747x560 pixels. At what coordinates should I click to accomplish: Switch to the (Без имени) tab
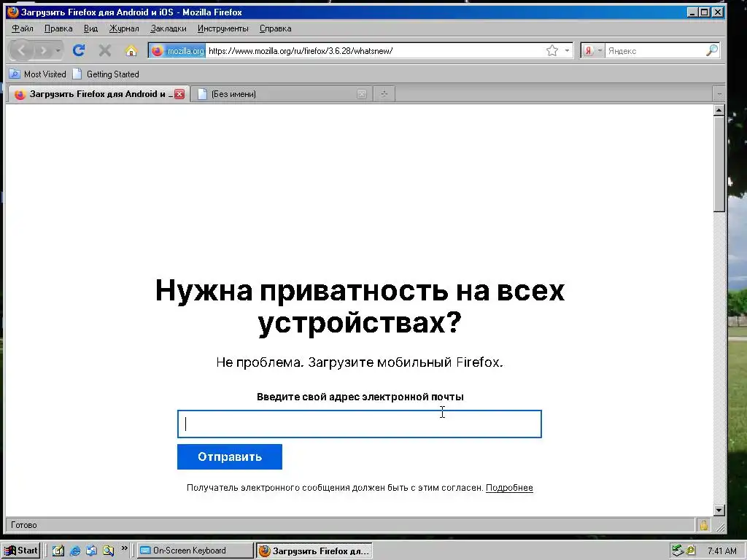point(281,94)
